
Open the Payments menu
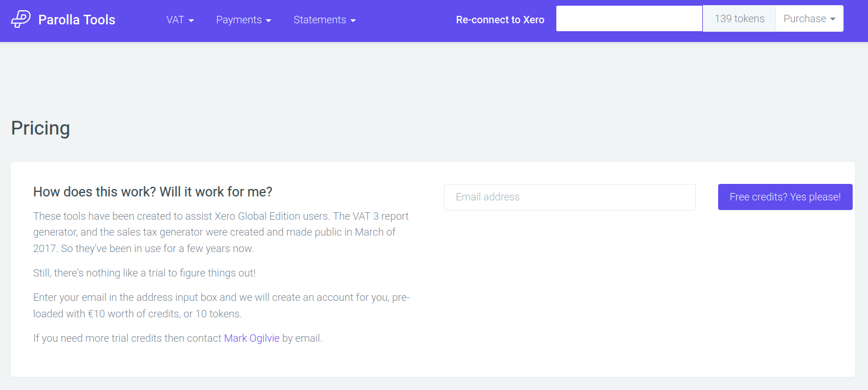pyautogui.click(x=238, y=20)
